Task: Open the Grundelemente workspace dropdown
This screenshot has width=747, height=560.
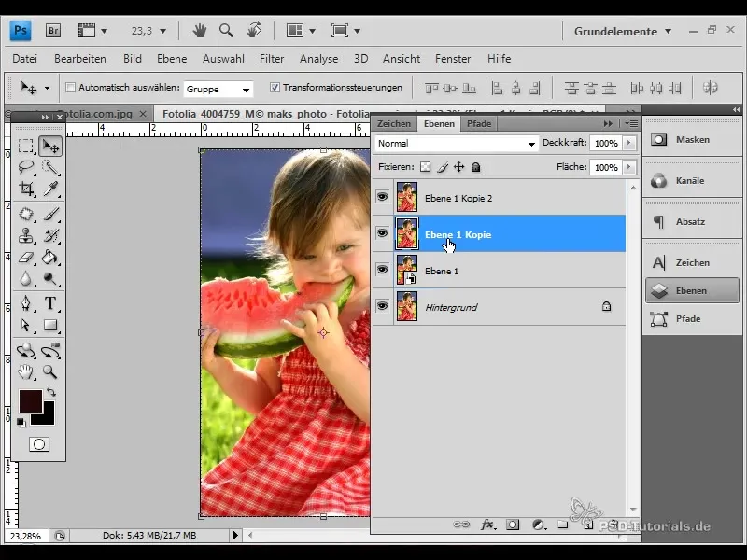Action: pos(623,32)
